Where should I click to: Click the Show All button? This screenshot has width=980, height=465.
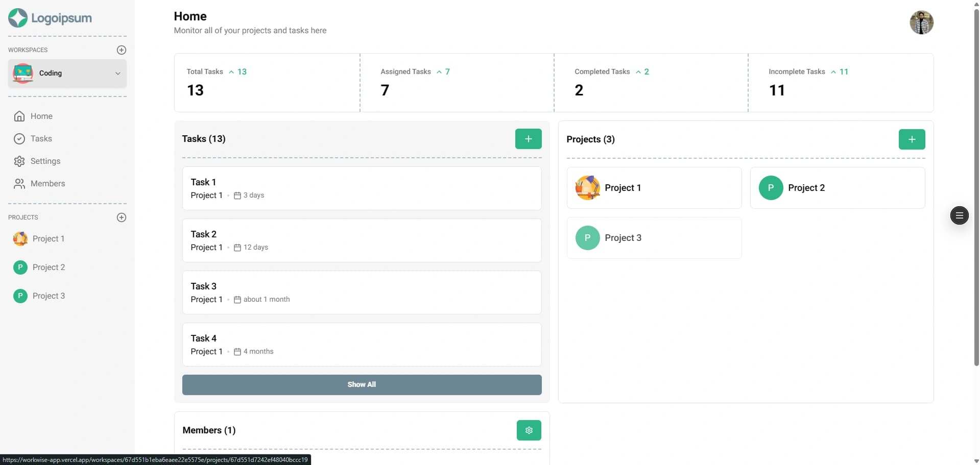pyautogui.click(x=362, y=384)
